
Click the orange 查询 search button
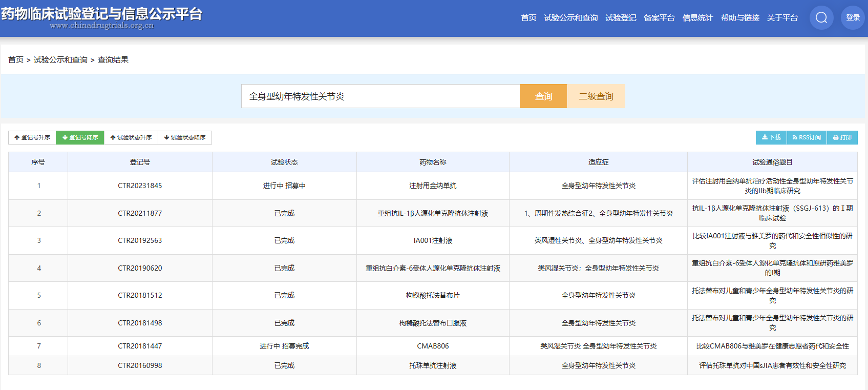pos(543,96)
